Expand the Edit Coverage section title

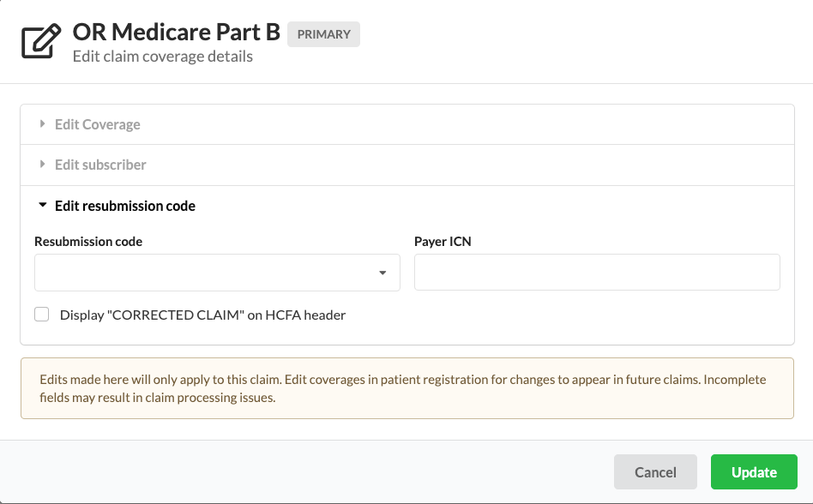[97, 124]
